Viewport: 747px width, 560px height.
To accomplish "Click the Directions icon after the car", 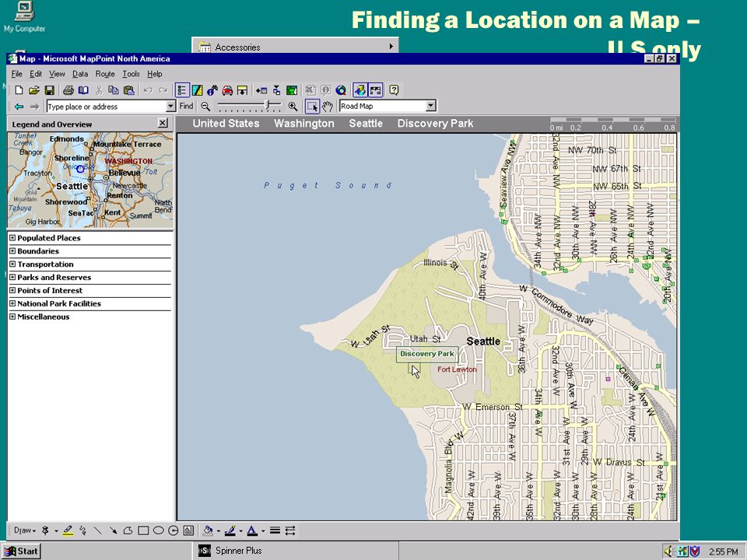I will [x=243, y=90].
